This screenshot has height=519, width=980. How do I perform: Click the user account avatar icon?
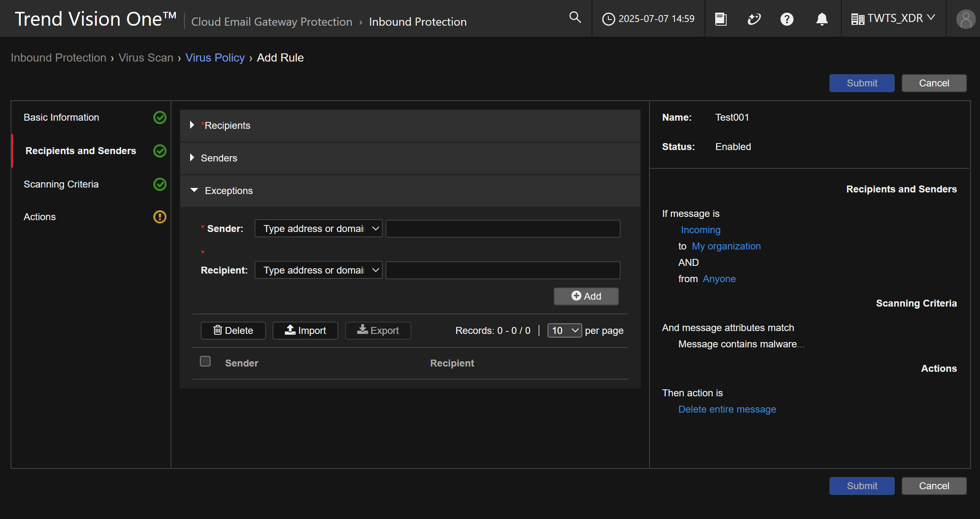(x=965, y=19)
